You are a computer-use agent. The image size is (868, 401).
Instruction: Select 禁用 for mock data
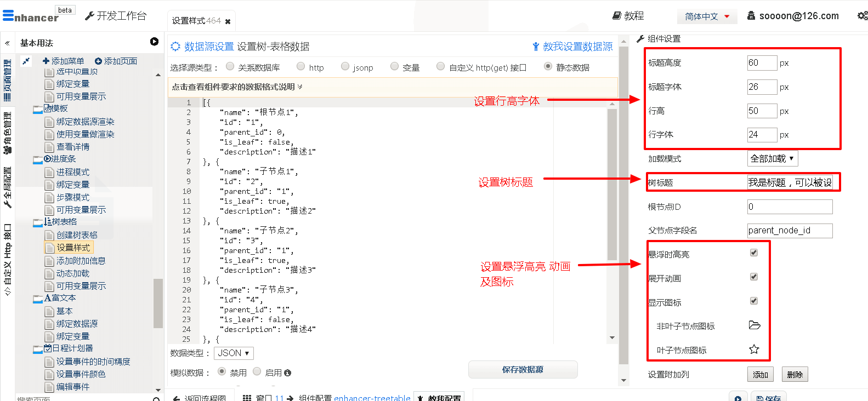pos(222,371)
